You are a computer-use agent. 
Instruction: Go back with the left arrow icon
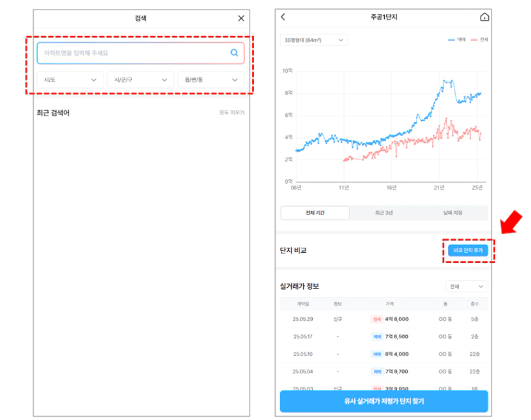tap(283, 17)
